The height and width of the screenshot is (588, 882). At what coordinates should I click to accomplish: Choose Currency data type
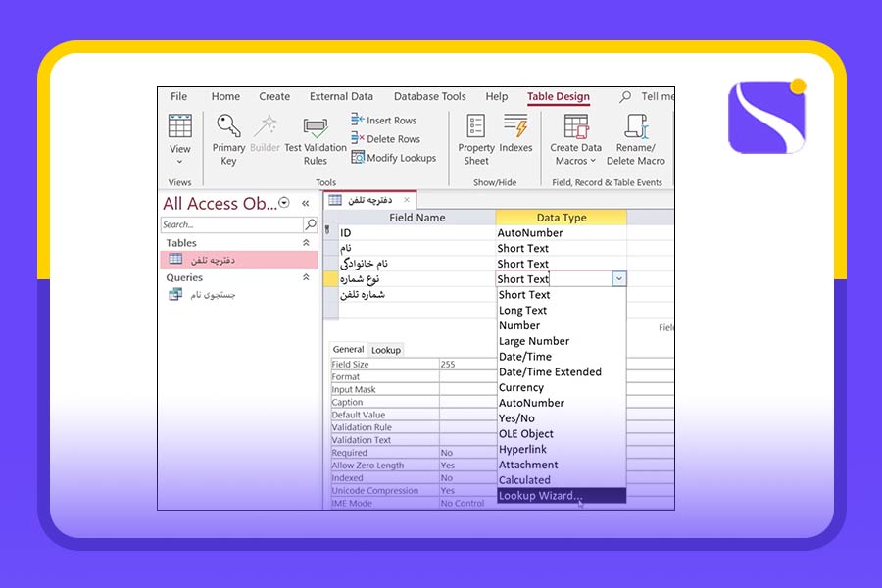tap(562, 387)
